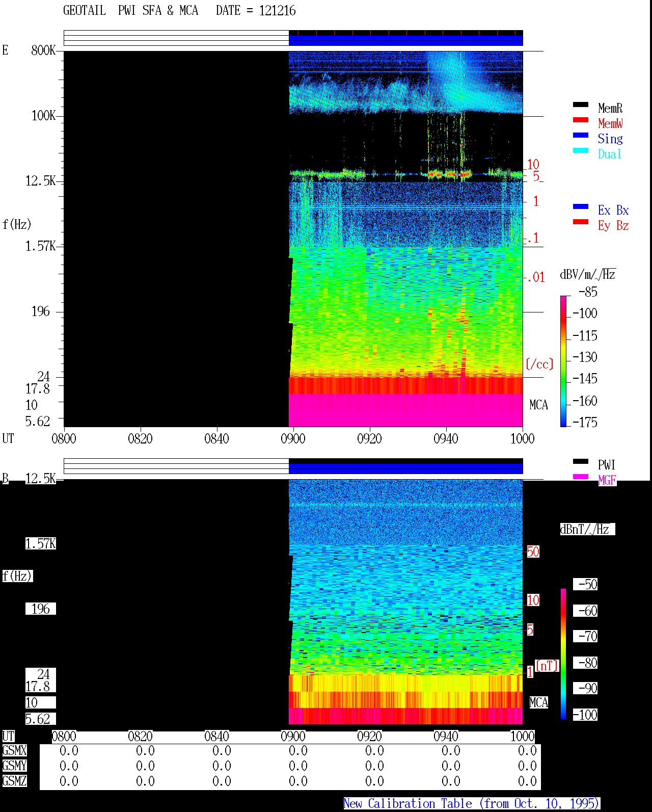Click the '-130' color scale value

[585, 357]
